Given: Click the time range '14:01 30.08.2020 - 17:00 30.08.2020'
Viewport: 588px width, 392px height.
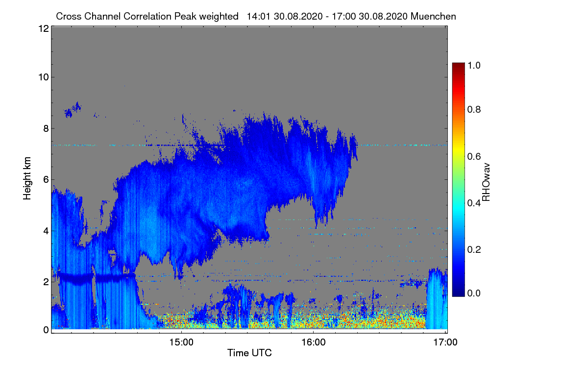Looking at the screenshot, I should point(327,16).
